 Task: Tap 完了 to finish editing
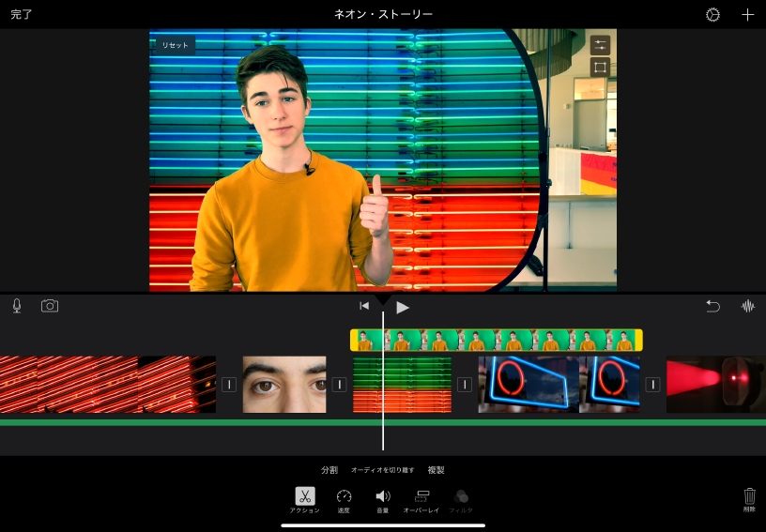pyautogui.click(x=22, y=15)
